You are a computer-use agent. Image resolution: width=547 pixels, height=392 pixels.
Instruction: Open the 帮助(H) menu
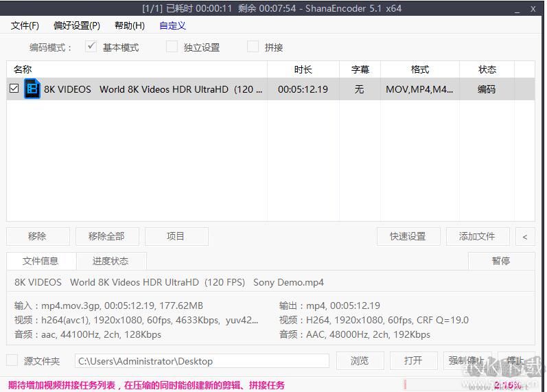[x=130, y=25]
